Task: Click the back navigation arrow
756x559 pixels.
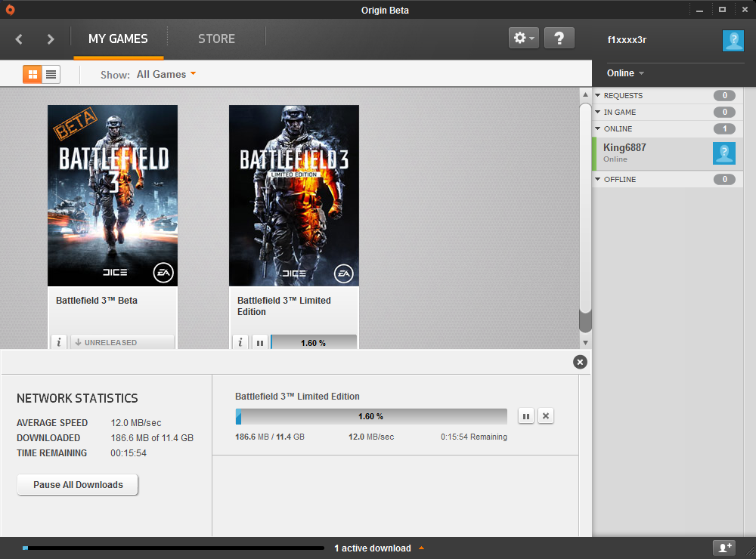Action: [20, 39]
